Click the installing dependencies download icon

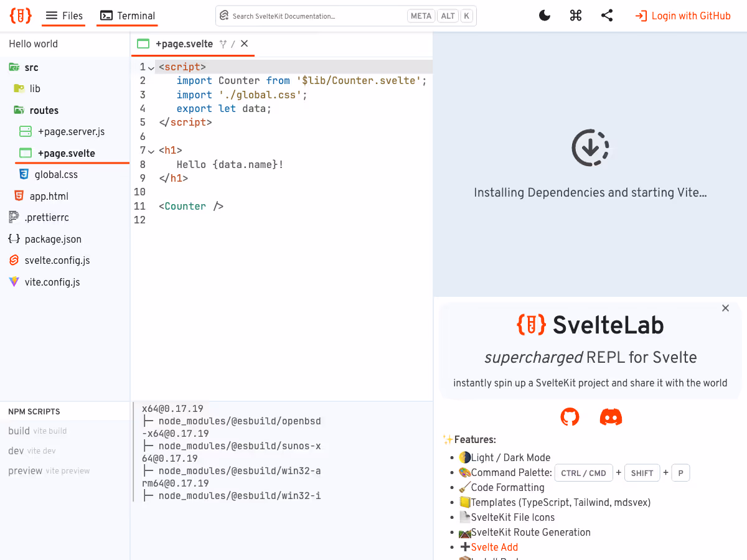(x=590, y=148)
